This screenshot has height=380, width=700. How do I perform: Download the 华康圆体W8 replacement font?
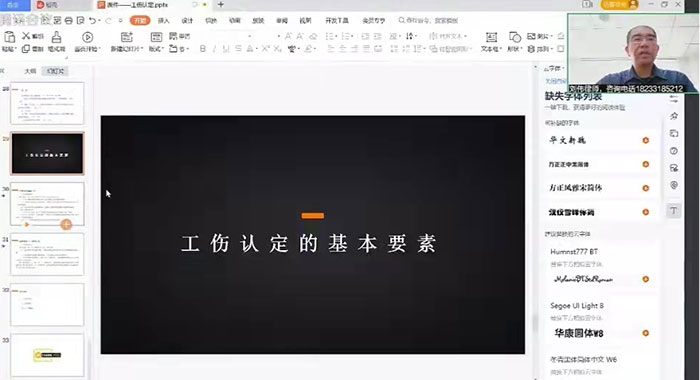pos(646,333)
